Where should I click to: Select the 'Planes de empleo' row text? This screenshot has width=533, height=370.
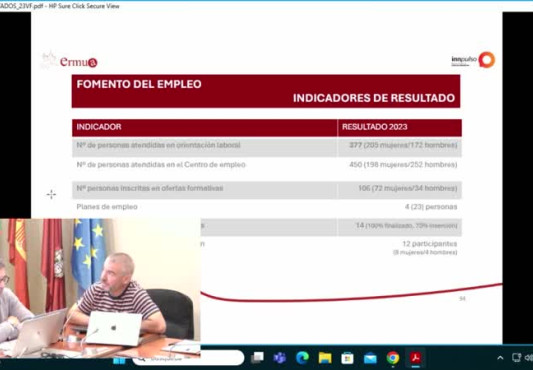click(107, 207)
